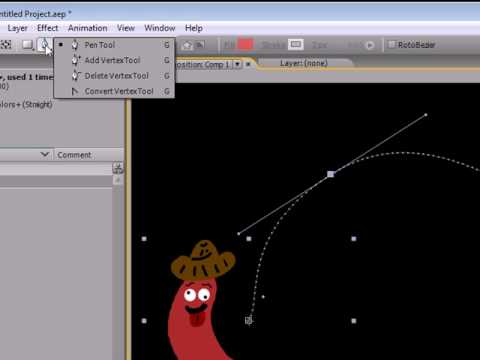Click the Stroke color swatch
This screenshot has height=360, width=480.
pos(296,44)
